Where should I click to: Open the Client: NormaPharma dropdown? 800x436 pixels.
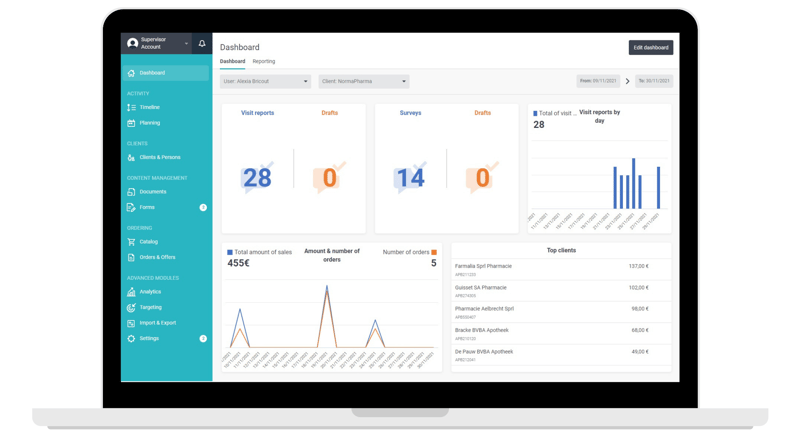[x=363, y=82]
